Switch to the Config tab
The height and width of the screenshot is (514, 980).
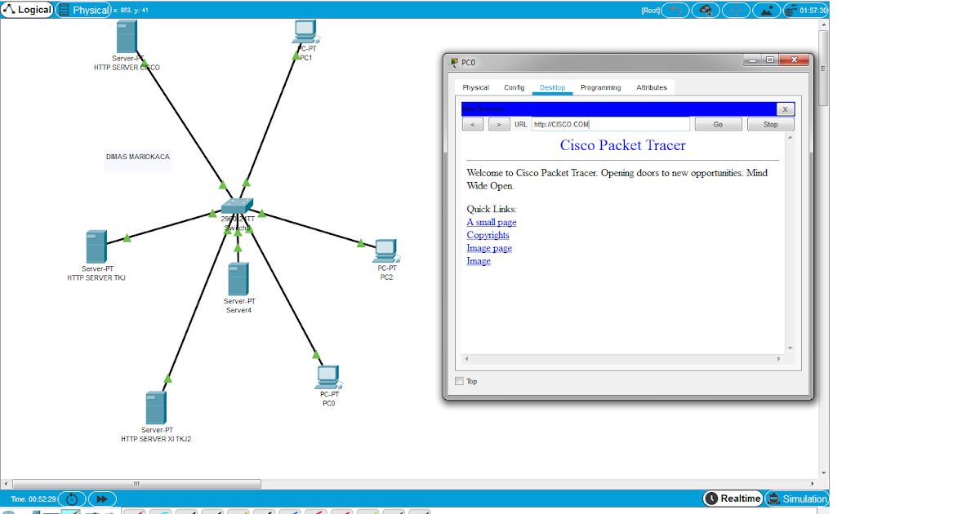[x=514, y=87]
